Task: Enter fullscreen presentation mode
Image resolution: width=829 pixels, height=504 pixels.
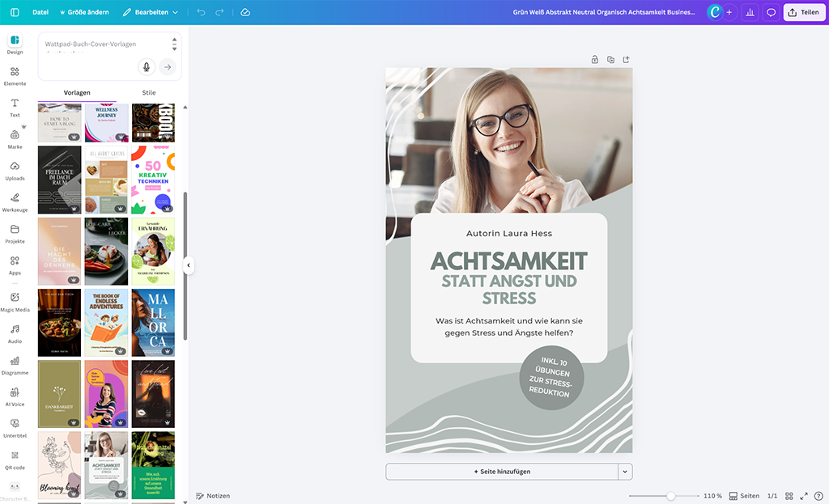Action: pos(804,496)
